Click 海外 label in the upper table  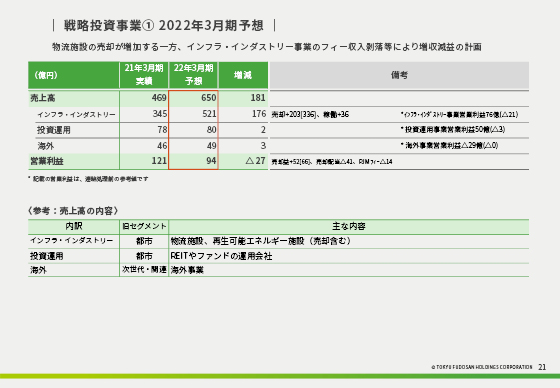point(46,146)
